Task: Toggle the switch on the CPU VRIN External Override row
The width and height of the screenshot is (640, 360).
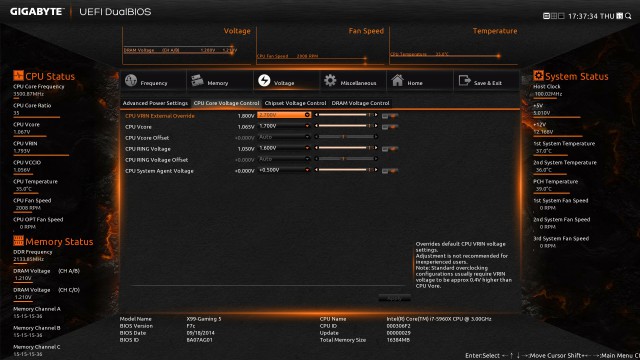Action: (390, 116)
